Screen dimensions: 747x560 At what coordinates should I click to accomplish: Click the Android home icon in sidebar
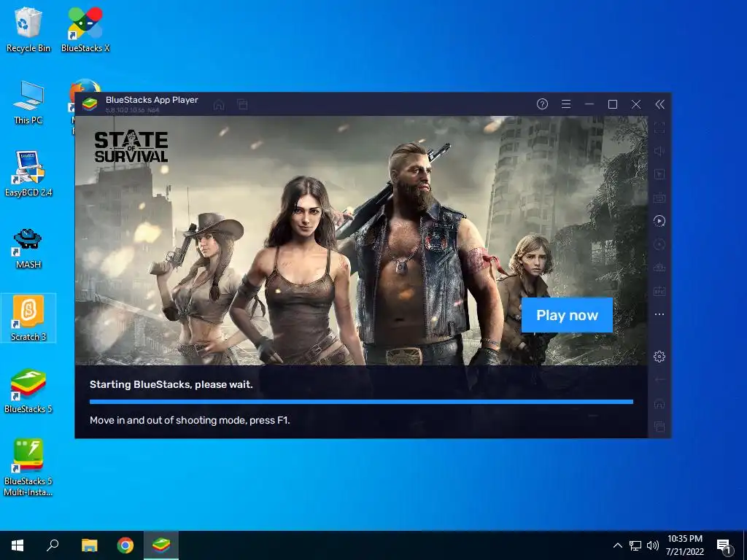click(659, 404)
